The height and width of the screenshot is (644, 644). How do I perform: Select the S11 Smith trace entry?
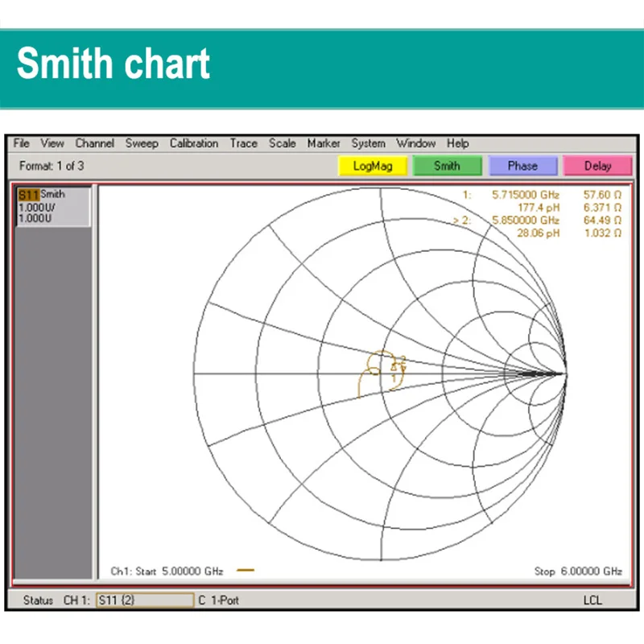pos(52,206)
